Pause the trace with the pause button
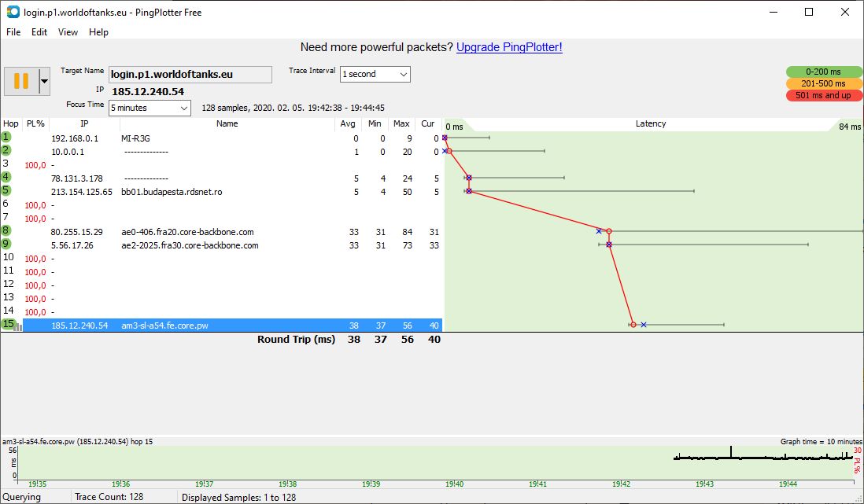This screenshot has height=504, width=864. pyautogui.click(x=21, y=81)
